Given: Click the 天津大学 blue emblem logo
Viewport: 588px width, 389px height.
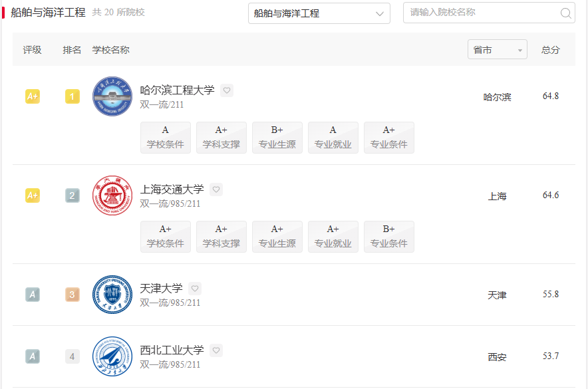Looking at the screenshot, I should click(112, 295).
